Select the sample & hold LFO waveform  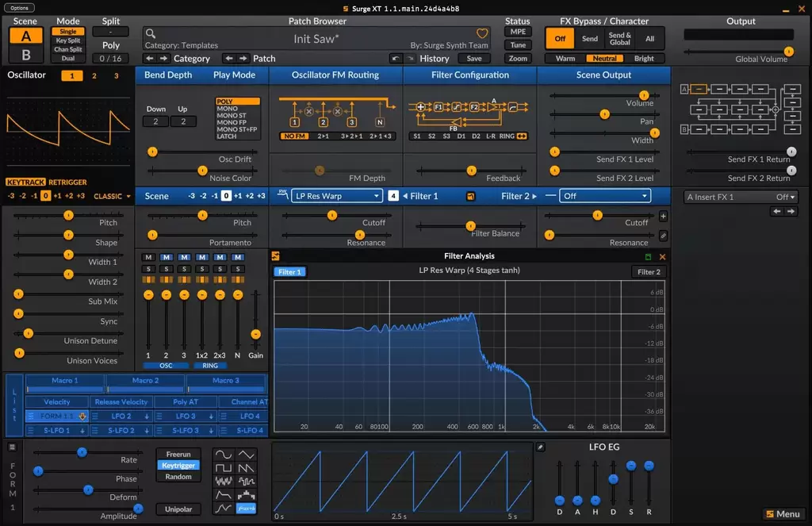[x=246, y=482]
